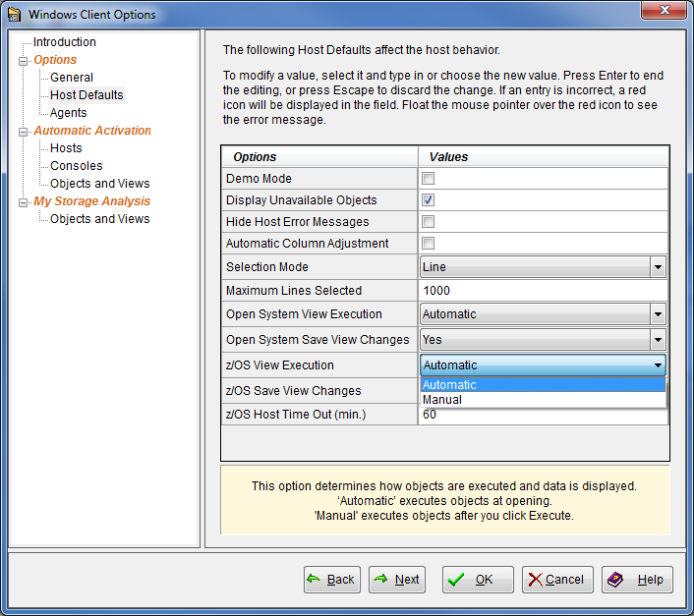This screenshot has width=694, height=616.
Task: Select the Options category heading
Action: 55,60
